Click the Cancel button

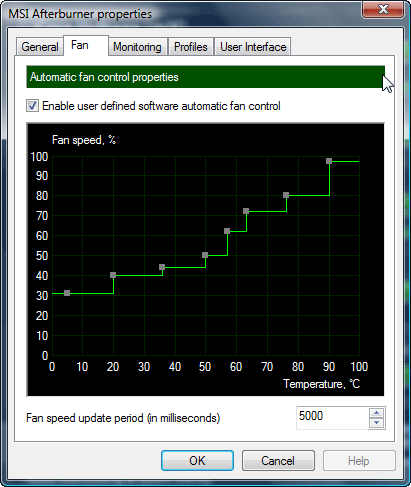click(x=278, y=461)
